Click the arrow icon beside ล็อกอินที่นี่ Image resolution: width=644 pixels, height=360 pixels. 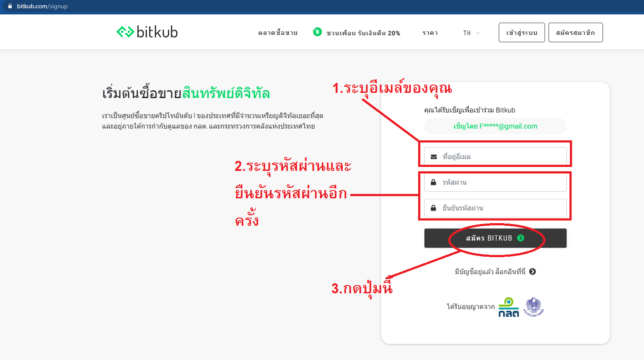point(532,272)
